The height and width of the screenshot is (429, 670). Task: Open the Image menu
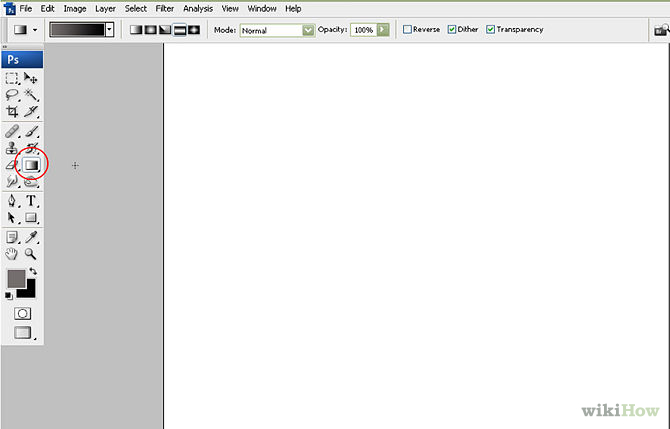[x=75, y=9]
